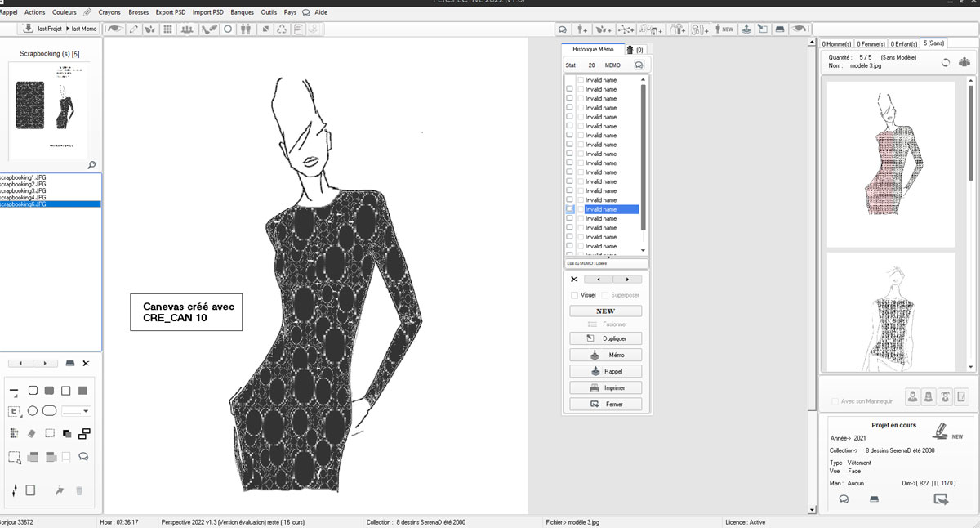Select the eraser tool in tool palette

(x=33, y=433)
